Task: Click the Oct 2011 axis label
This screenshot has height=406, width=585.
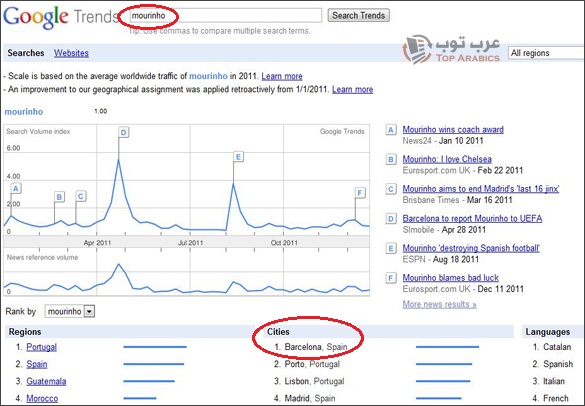Action: [x=284, y=243]
